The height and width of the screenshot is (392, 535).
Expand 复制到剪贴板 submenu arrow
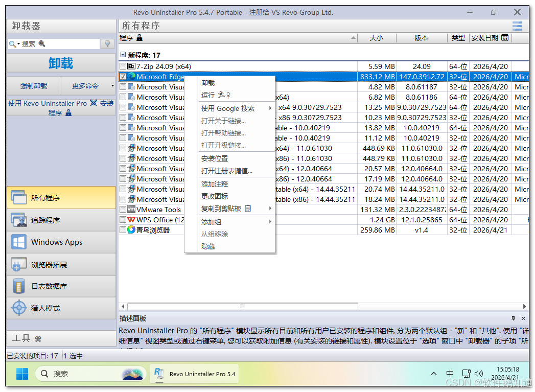click(270, 209)
